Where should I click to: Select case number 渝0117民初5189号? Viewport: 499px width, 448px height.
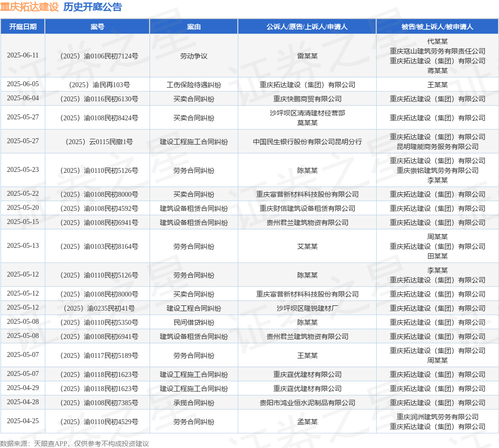tap(99, 355)
